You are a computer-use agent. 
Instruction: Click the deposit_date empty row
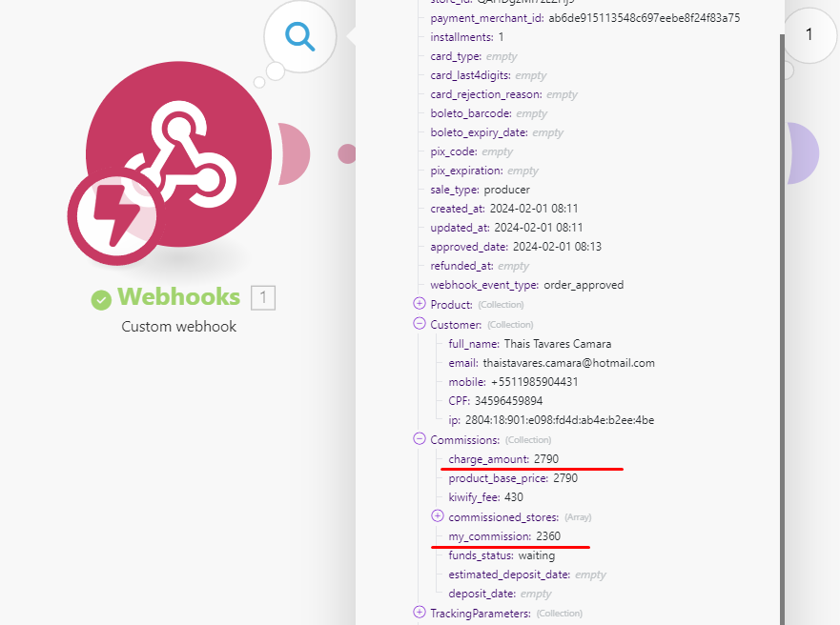[x=500, y=594]
